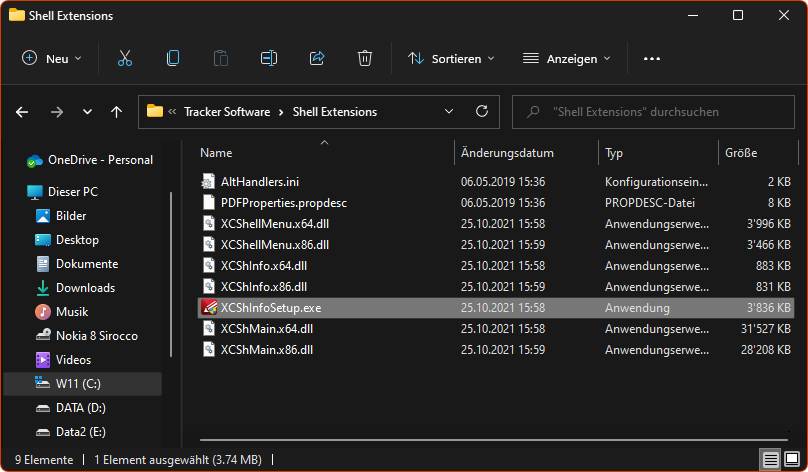Click the Cut scissors icon
This screenshot has width=808, height=472.
pyautogui.click(x=125, y=58)
